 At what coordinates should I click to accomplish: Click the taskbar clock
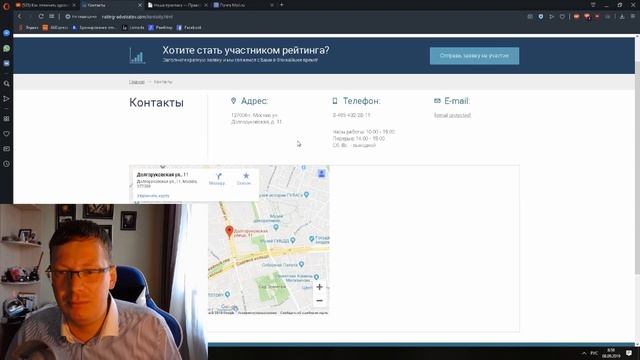point(611,353)
